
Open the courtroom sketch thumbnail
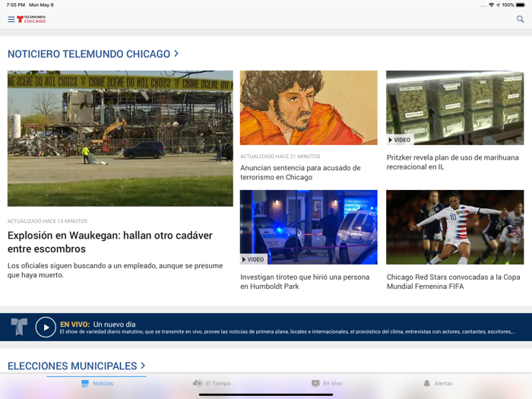click(x=309, y=108)
